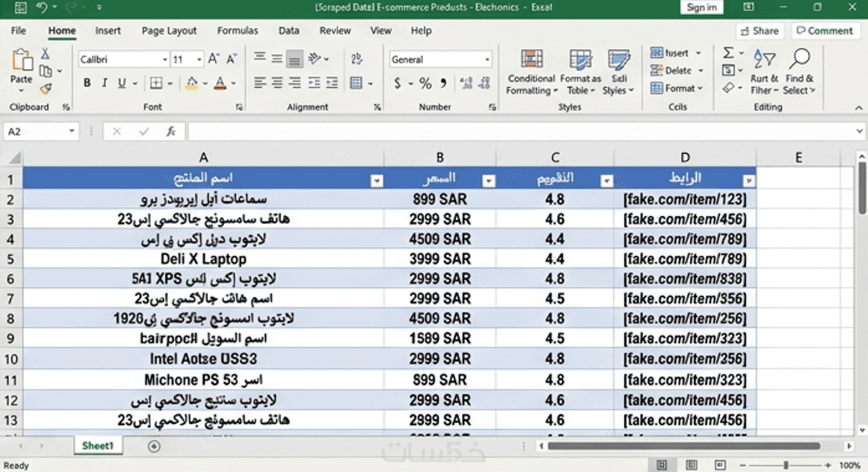
Task: Apply Comma Style format
Action: click(x=444, y=83)
